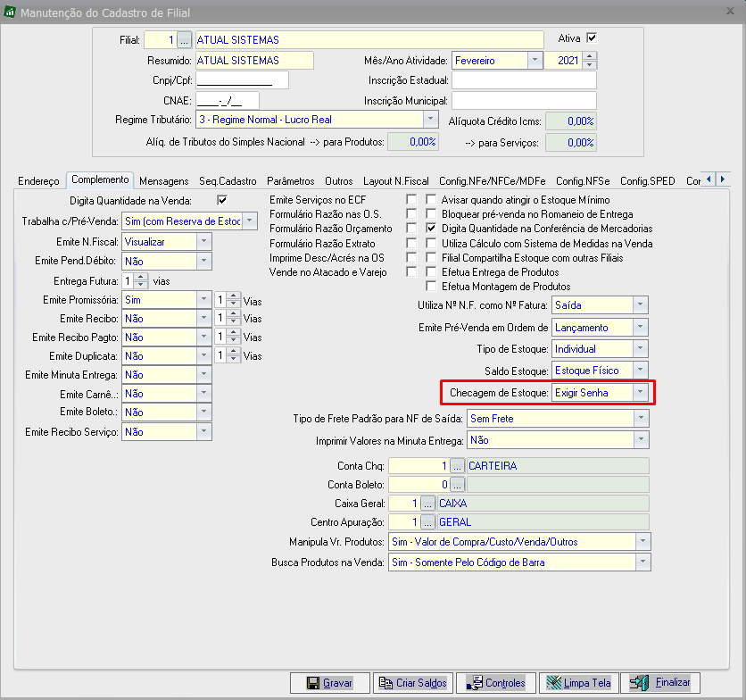Open Utiliza Nº N.F. como Fatura dropdown

pyautogui.click(x=641, y=304)
